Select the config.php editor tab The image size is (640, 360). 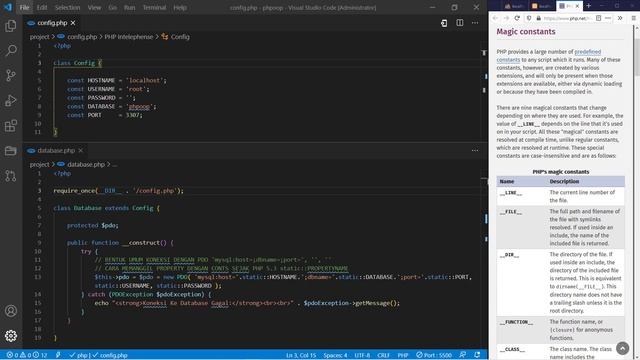click(51, 23)
